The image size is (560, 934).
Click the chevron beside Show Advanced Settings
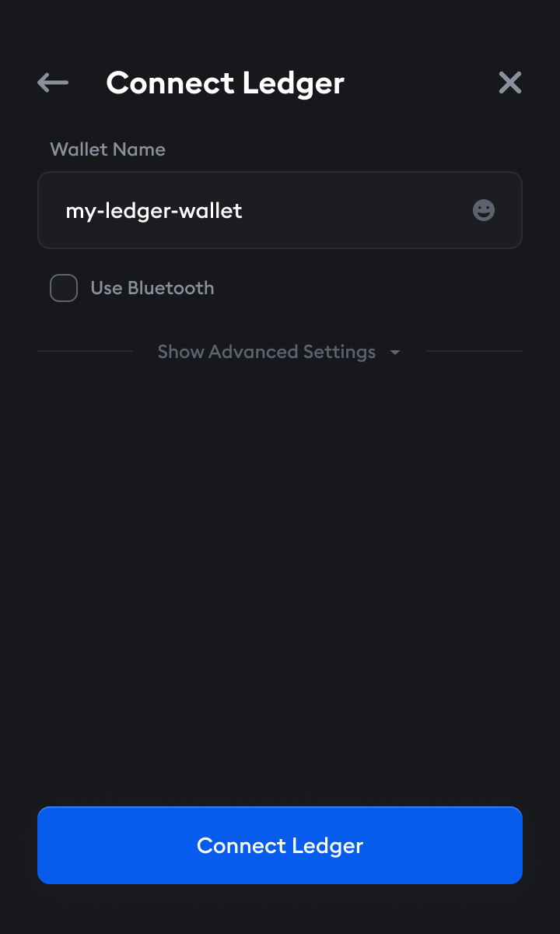[395, 352]
